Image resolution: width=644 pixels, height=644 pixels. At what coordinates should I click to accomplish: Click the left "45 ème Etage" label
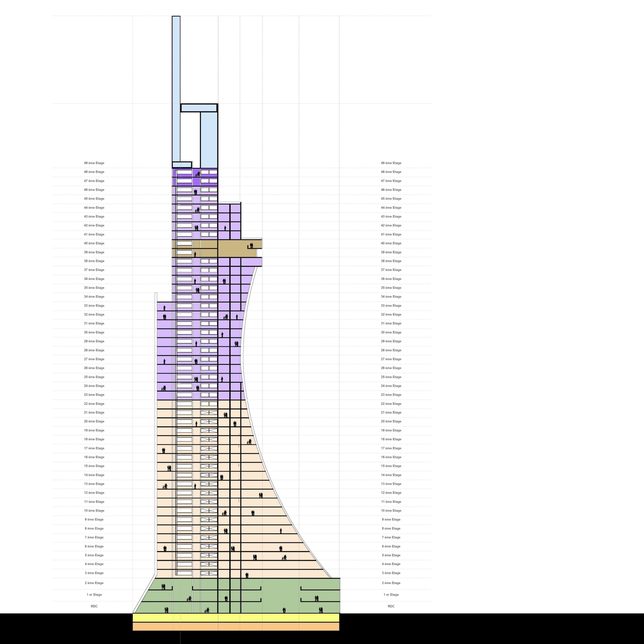[94, 199]
